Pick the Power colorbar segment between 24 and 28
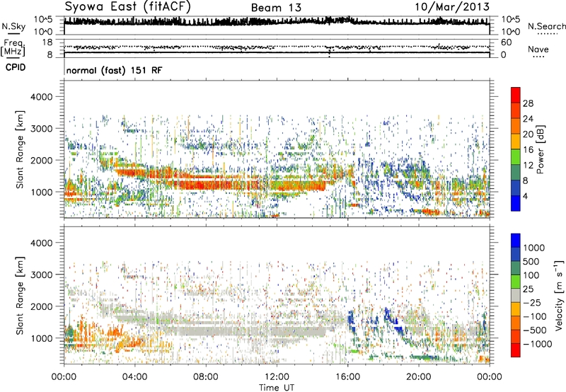Viewport: 566px width, 392px height. (516, 111)
